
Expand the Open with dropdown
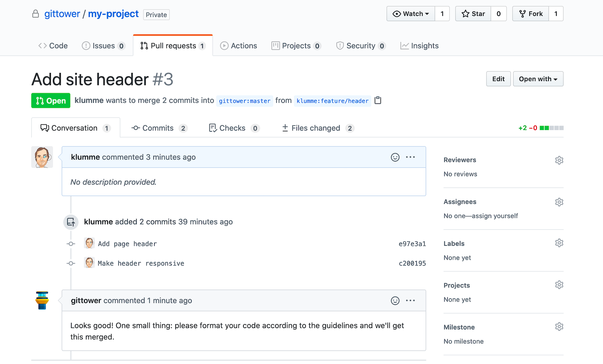538,79
